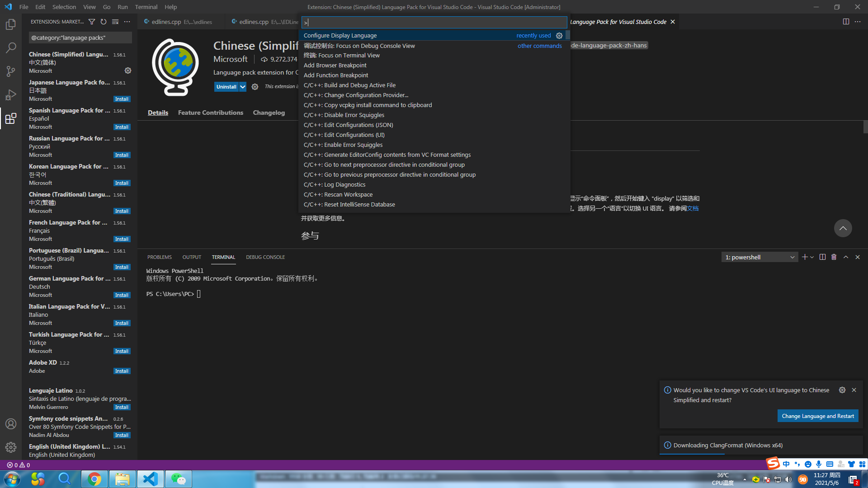Open the Terminal menu

point(146,7)
